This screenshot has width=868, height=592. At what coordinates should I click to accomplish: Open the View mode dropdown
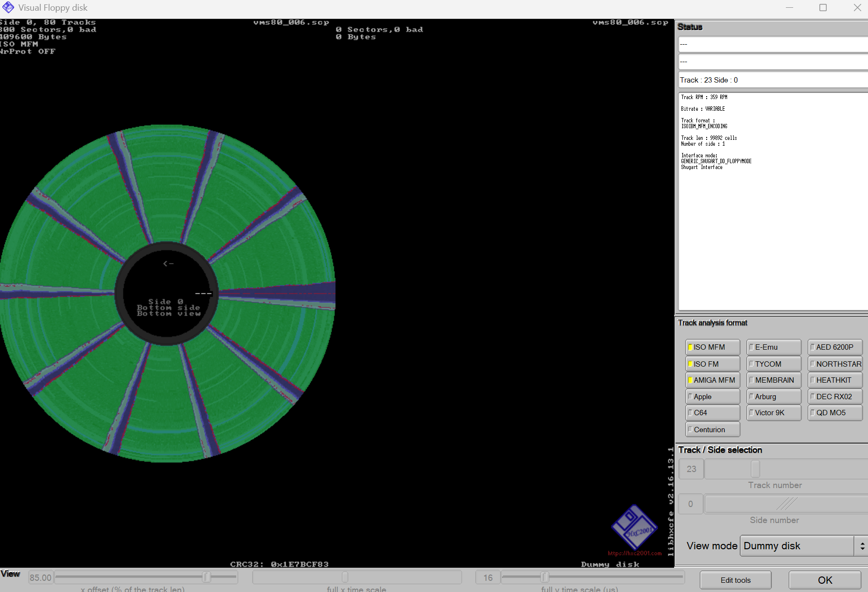(x=797, y=546)
